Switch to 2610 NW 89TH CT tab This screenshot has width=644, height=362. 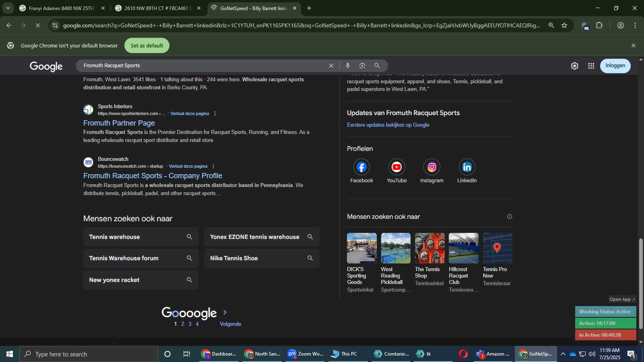[x=158, y=8]
